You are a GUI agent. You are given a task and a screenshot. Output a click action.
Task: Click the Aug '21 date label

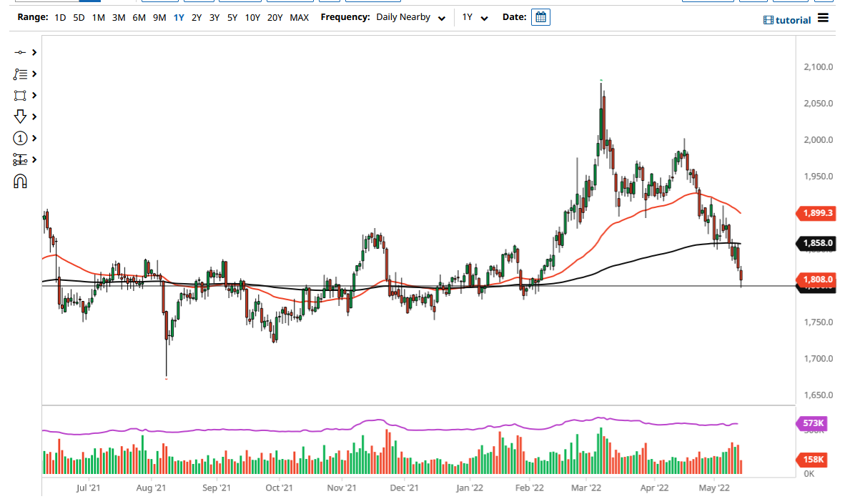(151, 488)
